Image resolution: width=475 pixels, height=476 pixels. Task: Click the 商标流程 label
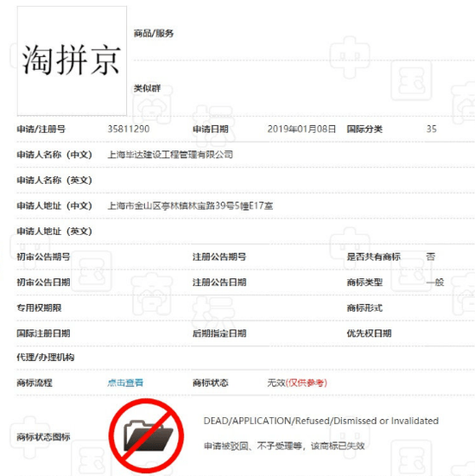[35, 383]
